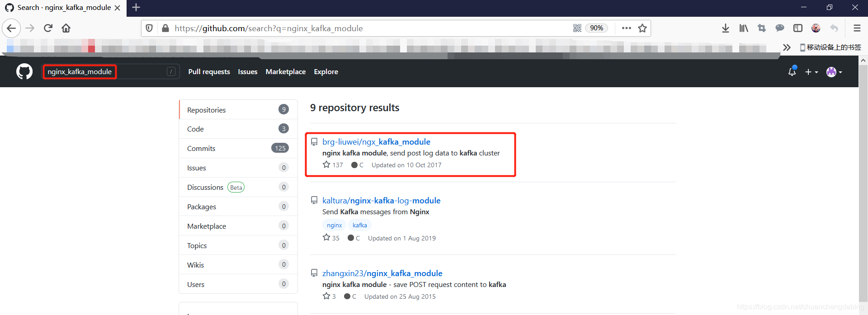Click the 90% zoom level badge
The image size is (868, 315).
(x=596, y=28)
